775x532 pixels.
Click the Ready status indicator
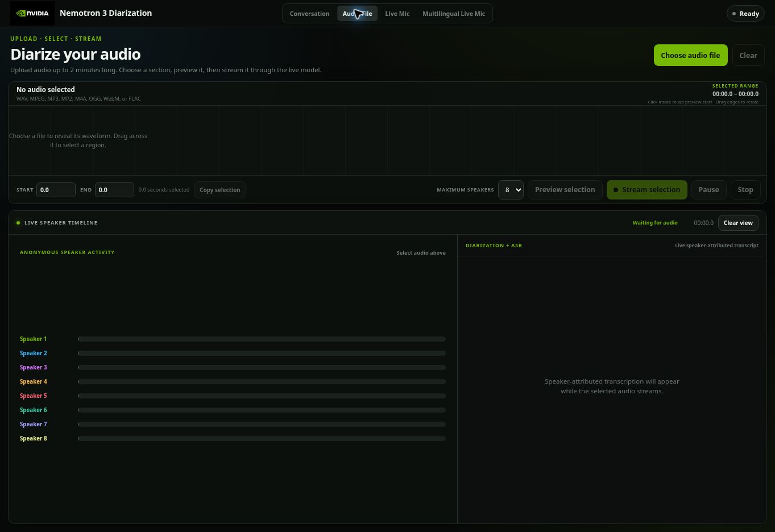coord(745,14)
